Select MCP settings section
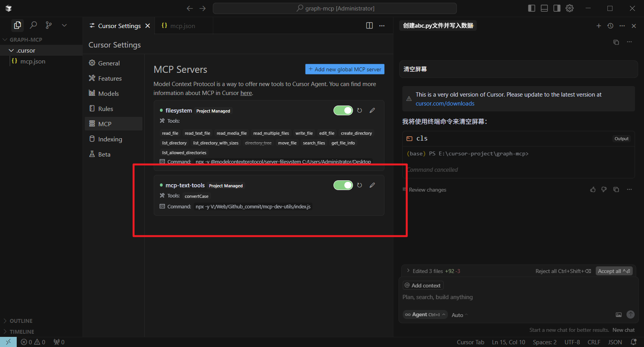The image size is (644, 347). tap(114, 124)
